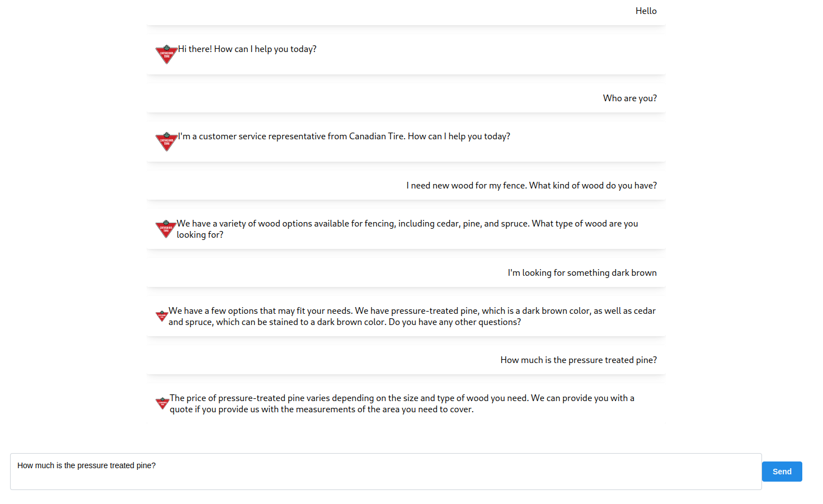823x504 pixels.
Task: Click the blue Send button to submit the message
Action: click(782, 472)
